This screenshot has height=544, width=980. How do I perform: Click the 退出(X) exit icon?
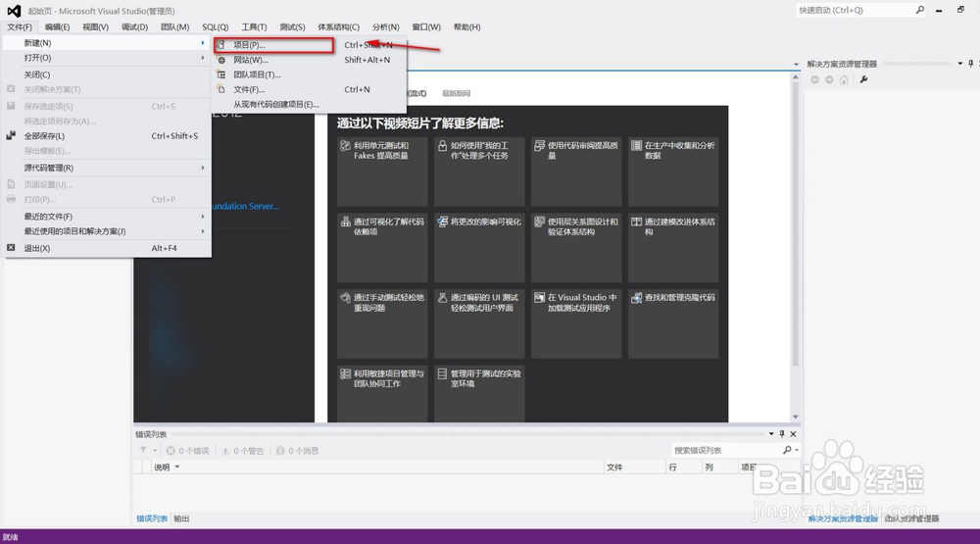11,248
